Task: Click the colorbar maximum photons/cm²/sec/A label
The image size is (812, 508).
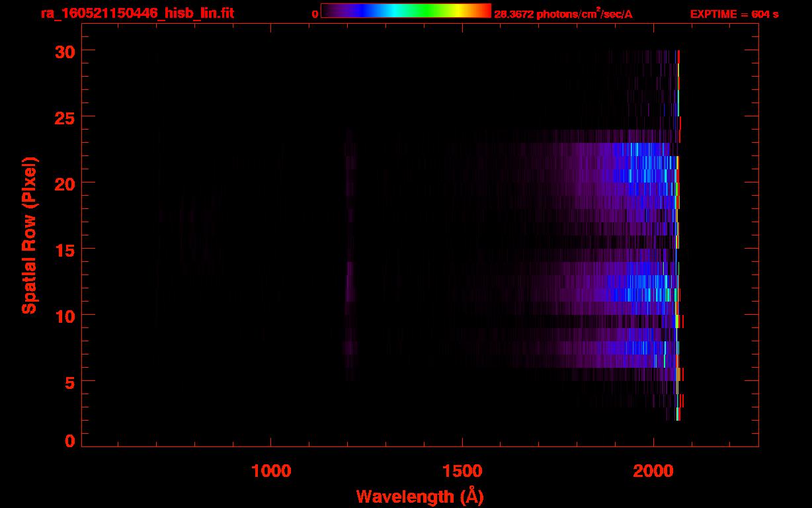Action: pyautogui.click(x=563, y=14)
